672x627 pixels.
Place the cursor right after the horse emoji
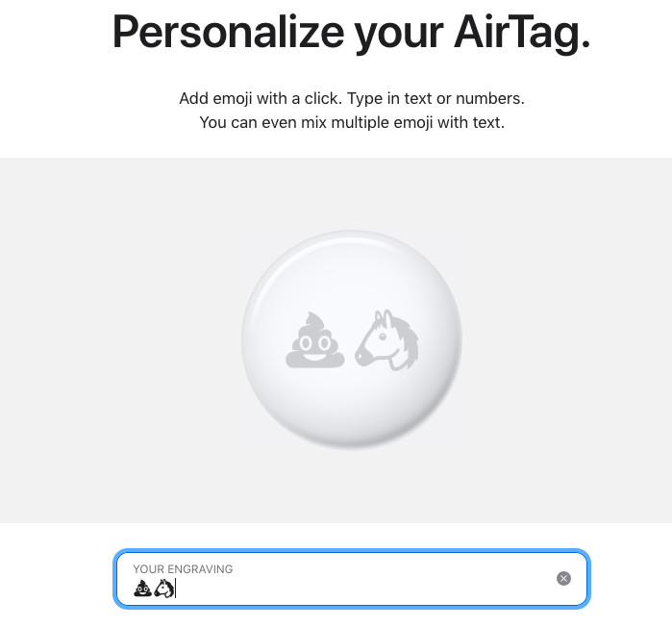click(x=176, y=589)
